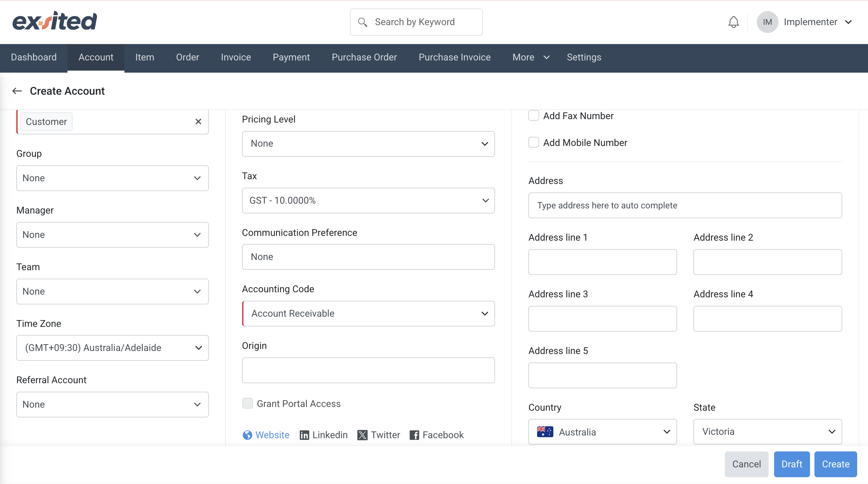Remove the Customer tag with X

(x=198, y=122)
